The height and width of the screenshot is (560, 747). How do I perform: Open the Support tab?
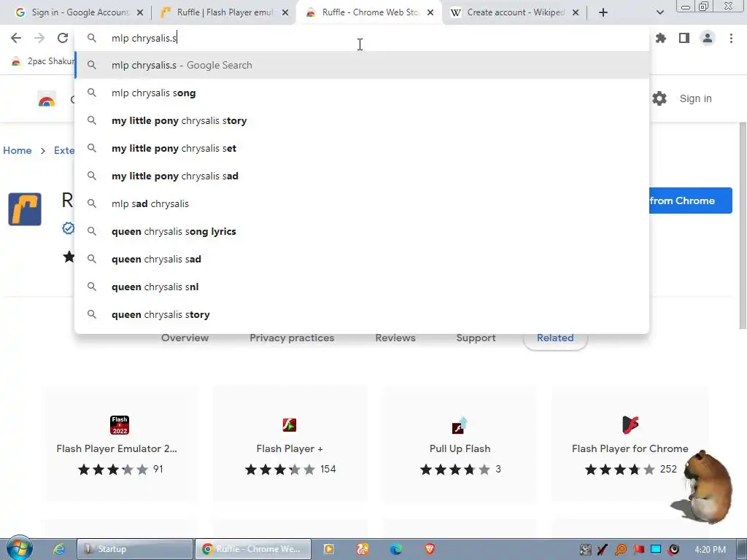pyautogui.click(x=476, y=338)
